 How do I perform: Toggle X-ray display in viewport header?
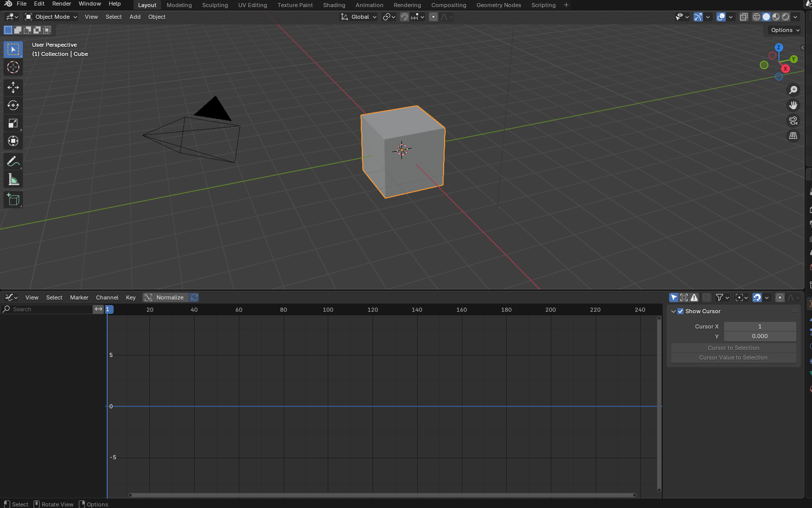point(744,17)
